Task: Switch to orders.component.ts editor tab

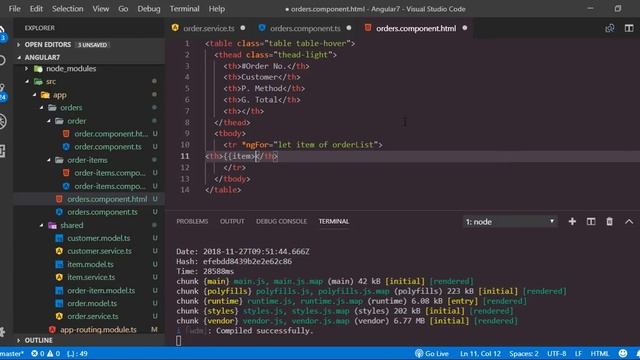Action: (305, 28)
